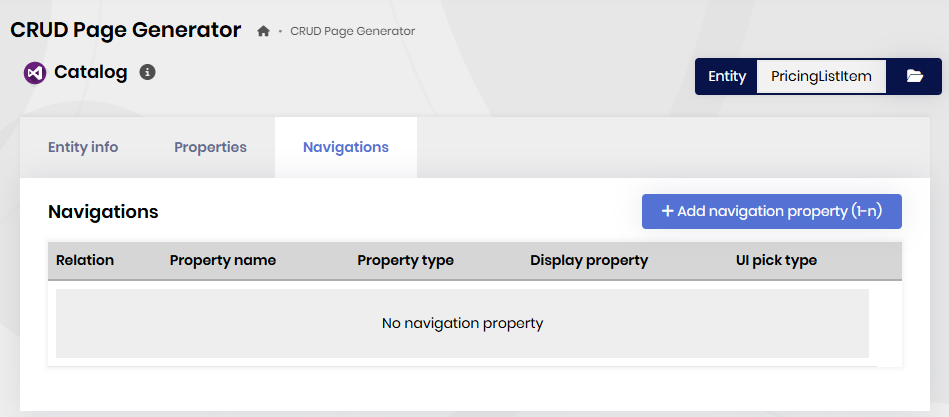Click the Relation column header
This screenshot has width=949, height=417.
click(85, 260)
